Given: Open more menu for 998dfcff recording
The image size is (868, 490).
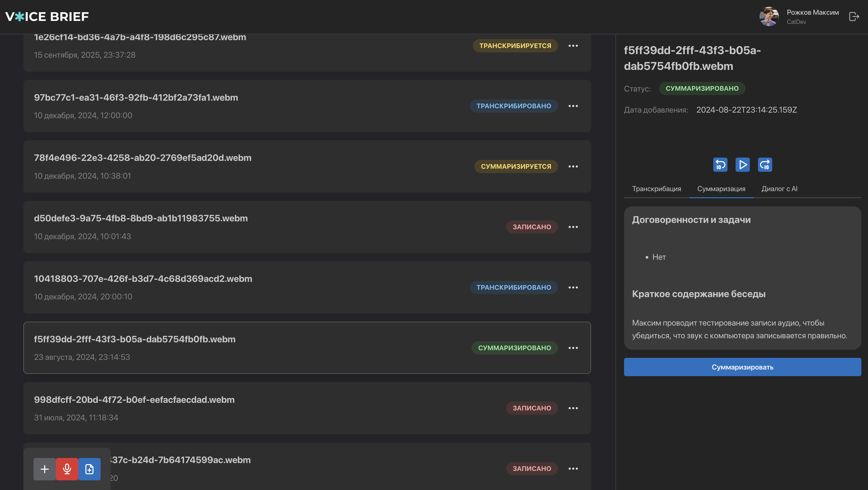Looking at the screenshot, I should pos(573,408).
